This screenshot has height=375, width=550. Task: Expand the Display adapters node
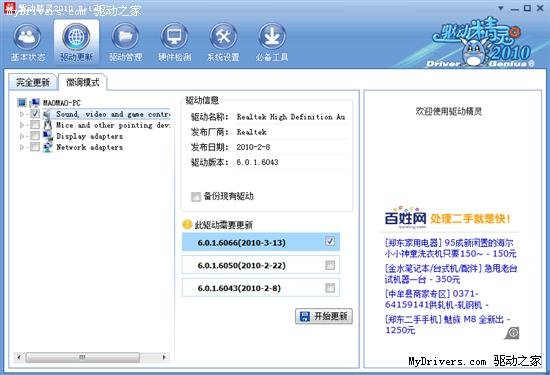pyautogui.click(x=22, y=136)
